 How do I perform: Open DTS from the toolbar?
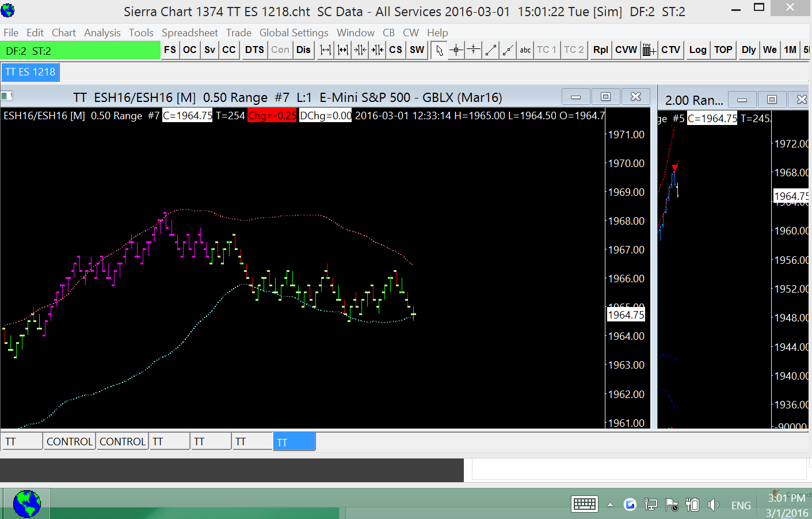(x=254, y=50)
